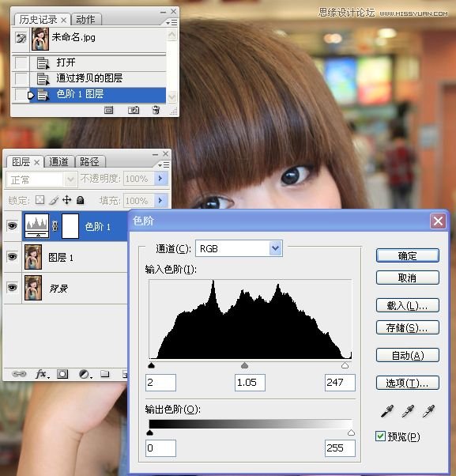456x476 pixels.
Task: Expand the 不透明度 opacity arrow
Action: (160, 178)
